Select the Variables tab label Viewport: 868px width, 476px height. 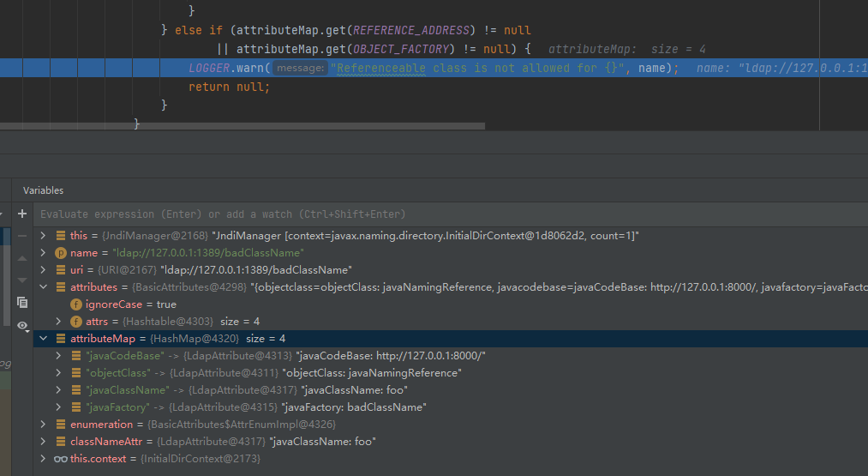(x=43, y=190)
